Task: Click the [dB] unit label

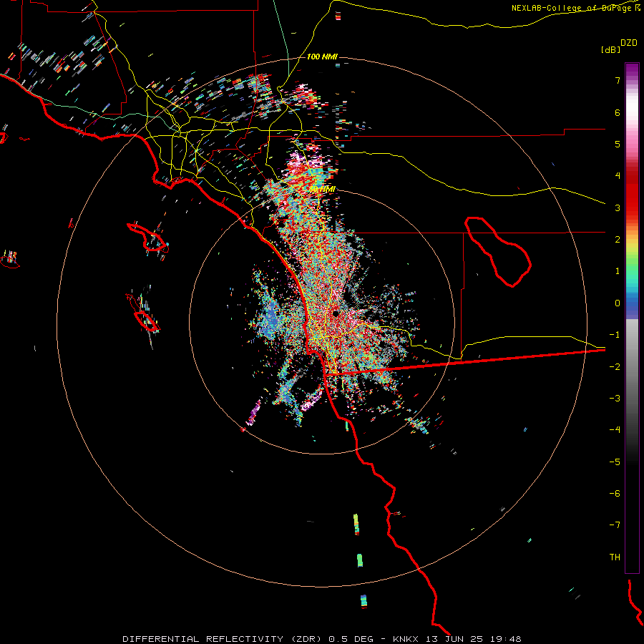Action: point(611,49)
